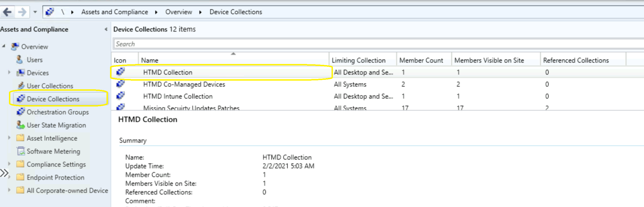Sort by the Icon column header
Screen dimensions: 644x207
click(x=125, y=60)
